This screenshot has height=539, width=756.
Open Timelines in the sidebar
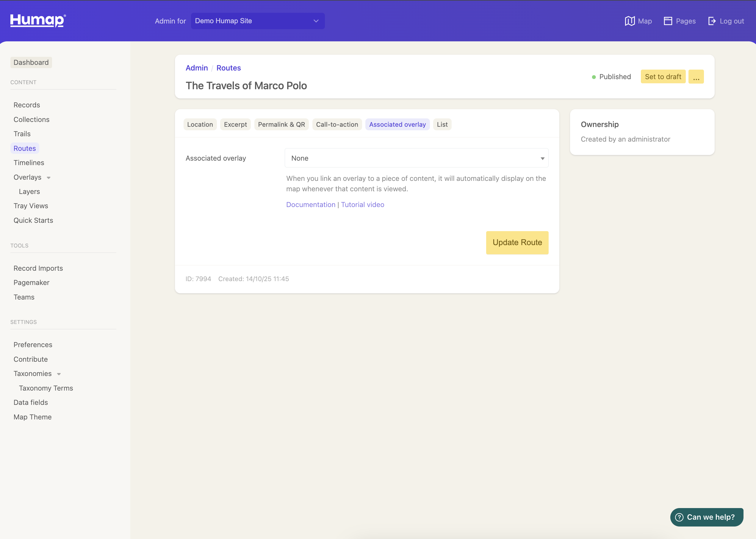click(29, 163)
